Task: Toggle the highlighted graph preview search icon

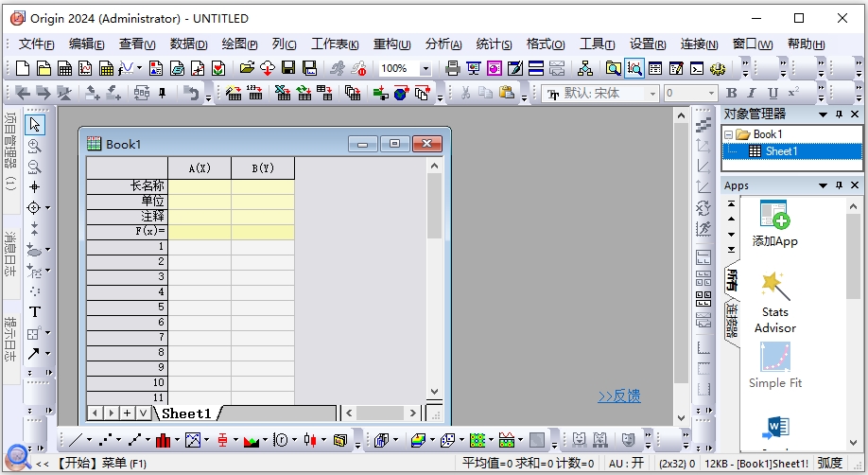Action: pos(634,68)
